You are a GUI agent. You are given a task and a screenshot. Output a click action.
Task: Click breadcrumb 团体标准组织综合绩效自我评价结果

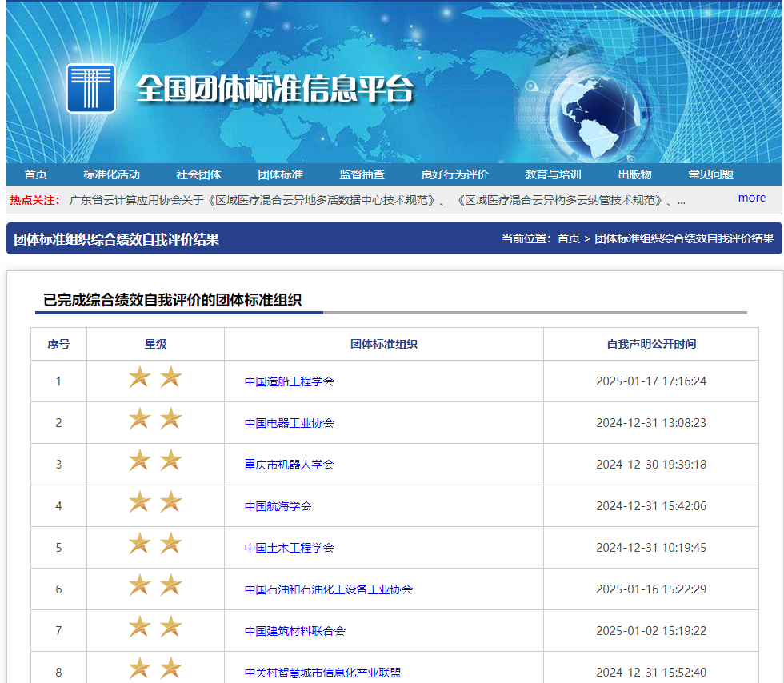684,238
